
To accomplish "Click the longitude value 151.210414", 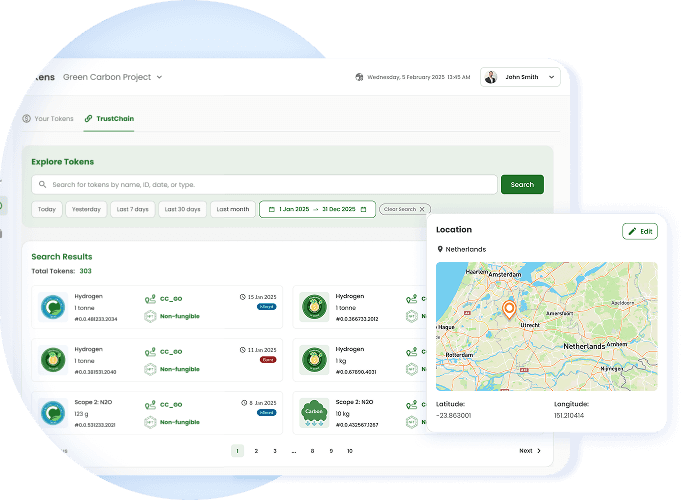I will (x=569, y=416).
